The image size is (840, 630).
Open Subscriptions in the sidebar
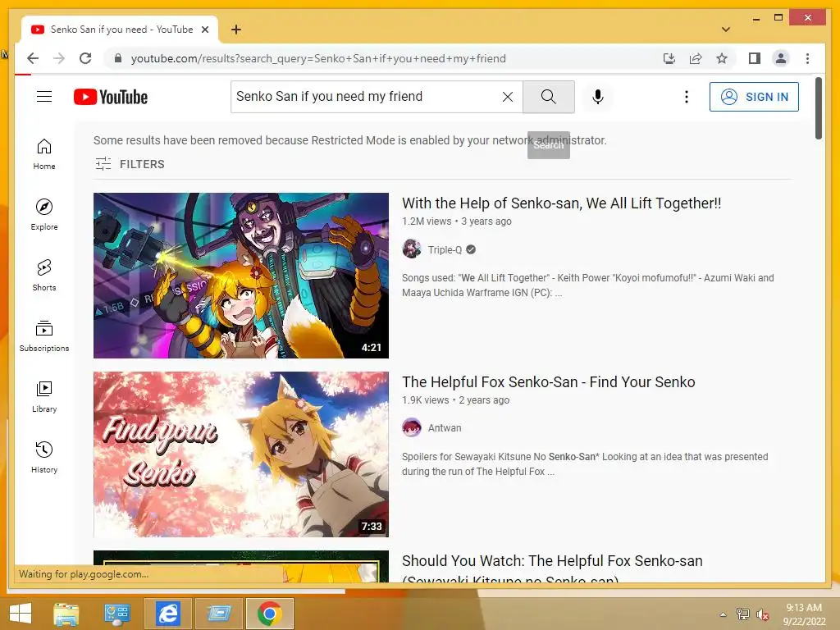(44, 336)
